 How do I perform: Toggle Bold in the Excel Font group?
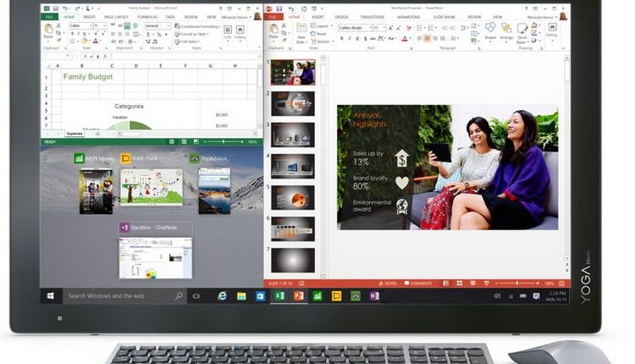pos(73,35)
